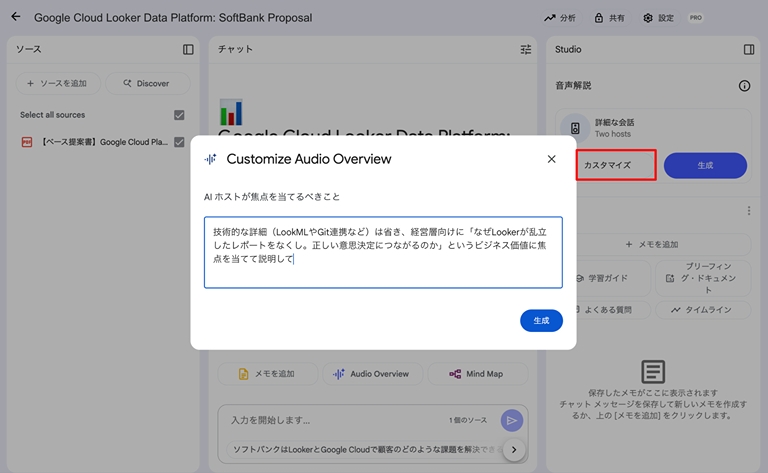768x473 pixels.
Task: Open the ベース提案書 Google Cloud source
Action: 104,142
